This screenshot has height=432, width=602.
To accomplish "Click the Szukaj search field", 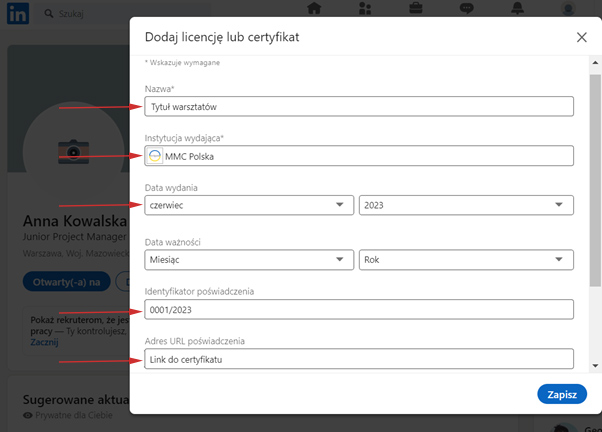I will (123, 14).
